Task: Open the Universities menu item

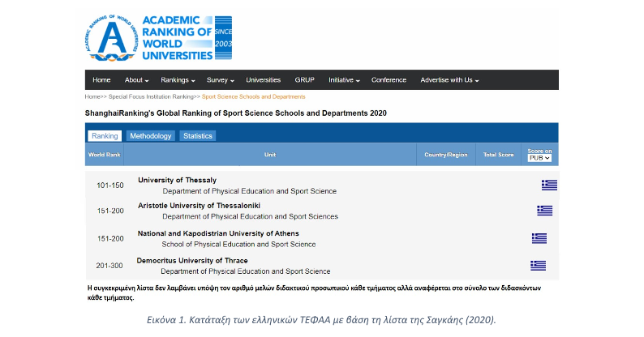Action: point(263,80)
